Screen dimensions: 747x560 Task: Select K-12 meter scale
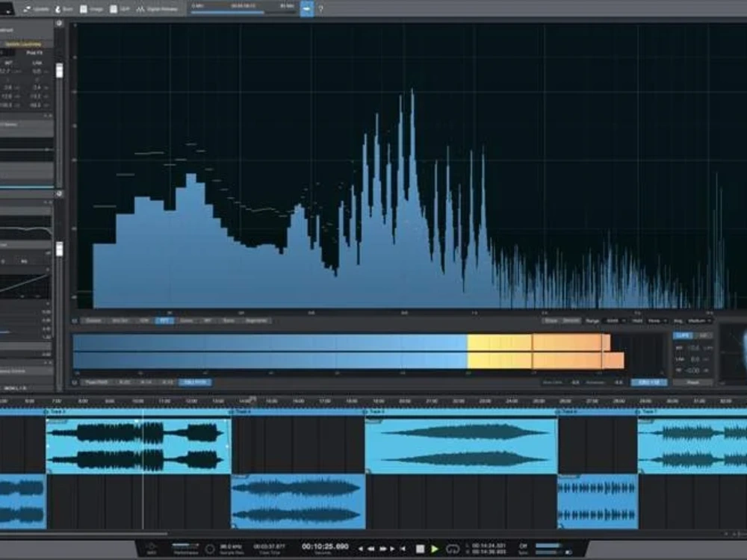(x=167, y=382)
